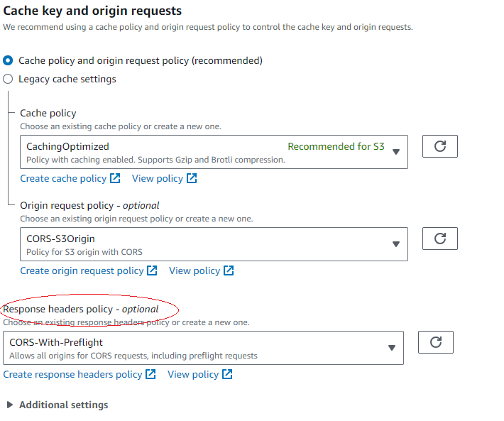Select Cache policy and origin request policy option
The height and width of the screenshot is (421, 504).
pos(8,60)
